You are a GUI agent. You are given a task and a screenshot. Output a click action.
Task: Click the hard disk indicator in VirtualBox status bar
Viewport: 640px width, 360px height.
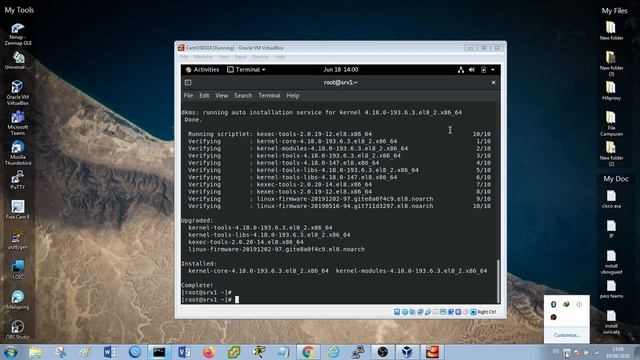click(397, 312)
